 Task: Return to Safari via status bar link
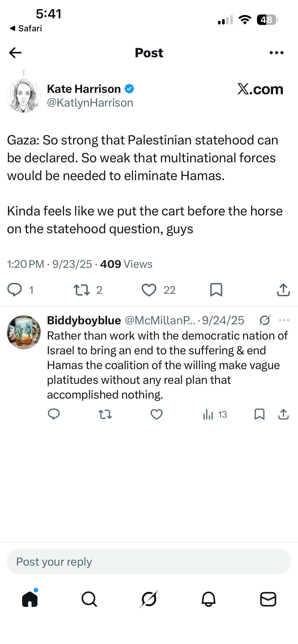pos(26,28)
